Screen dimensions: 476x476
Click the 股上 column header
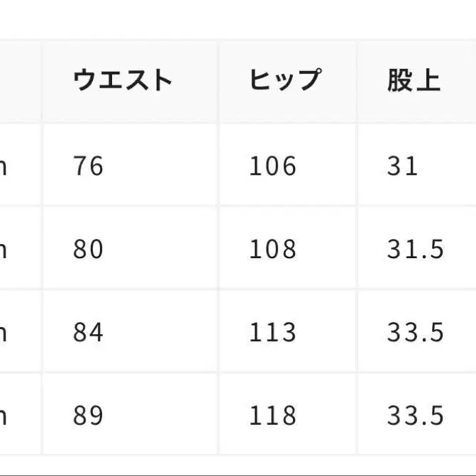(414, 81)
